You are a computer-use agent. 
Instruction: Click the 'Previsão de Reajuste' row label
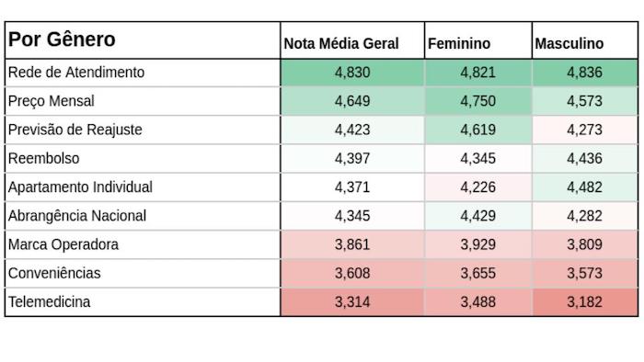tap(143, 130)
